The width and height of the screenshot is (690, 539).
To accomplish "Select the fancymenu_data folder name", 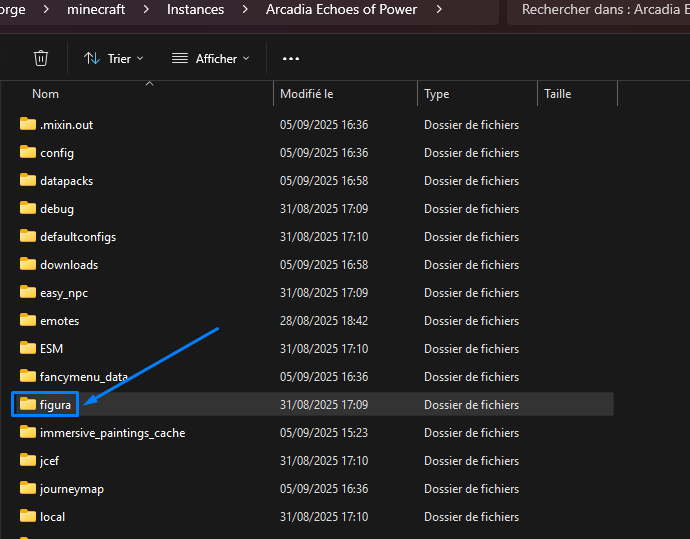I will pos(83,377).
